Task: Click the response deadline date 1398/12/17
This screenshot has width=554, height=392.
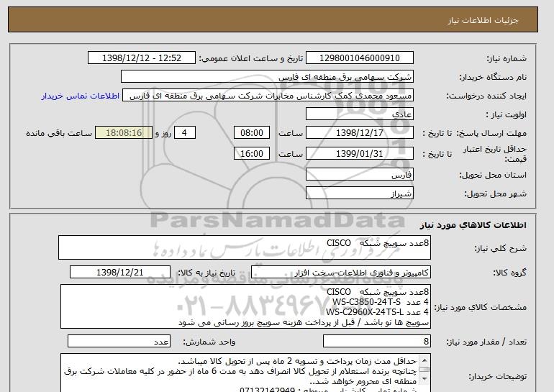Action: (x=359, y=133)
